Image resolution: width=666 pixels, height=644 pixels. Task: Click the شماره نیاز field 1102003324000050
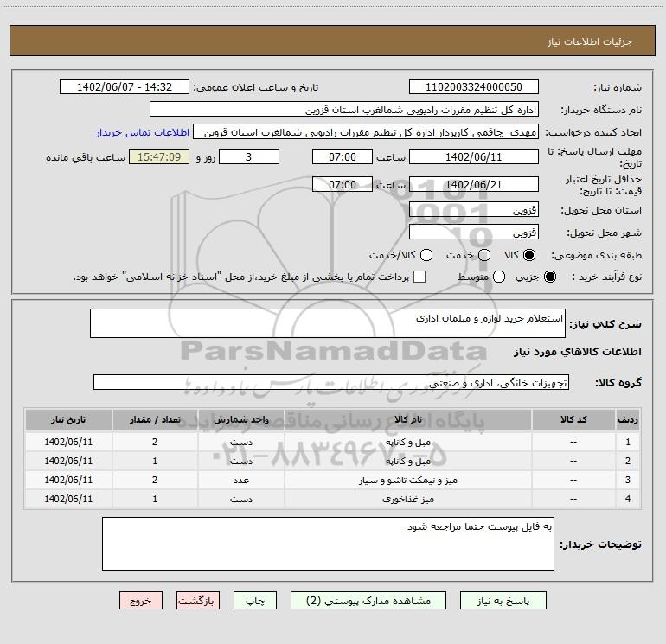point(474,87)
